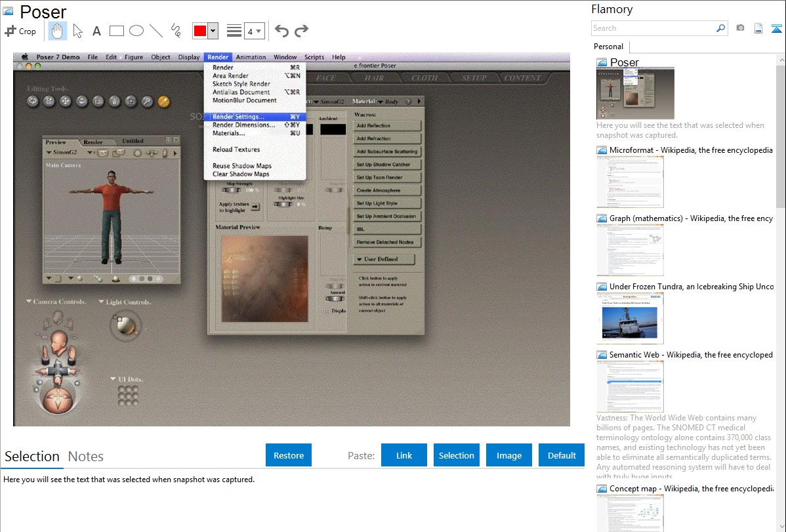Click the document page icon in Flamory

758,28
